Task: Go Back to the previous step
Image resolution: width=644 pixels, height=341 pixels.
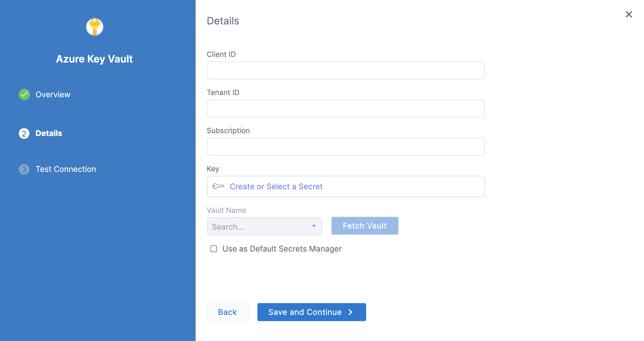Action: (227, 312)
